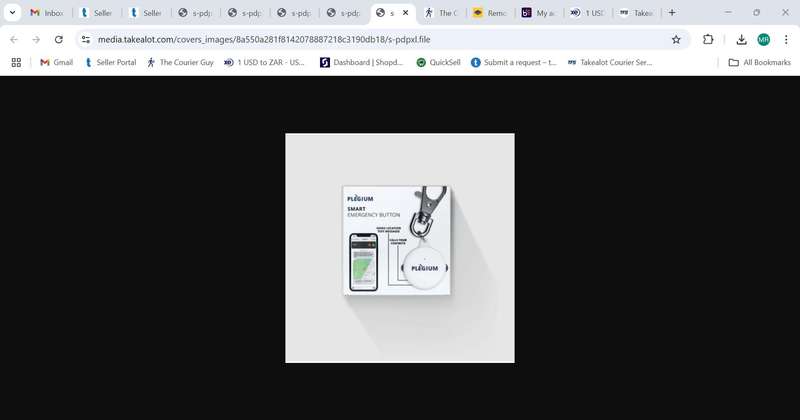Bookmark this page with the star icon
Viewport: 800px width, 420px height.
point(676,39)
